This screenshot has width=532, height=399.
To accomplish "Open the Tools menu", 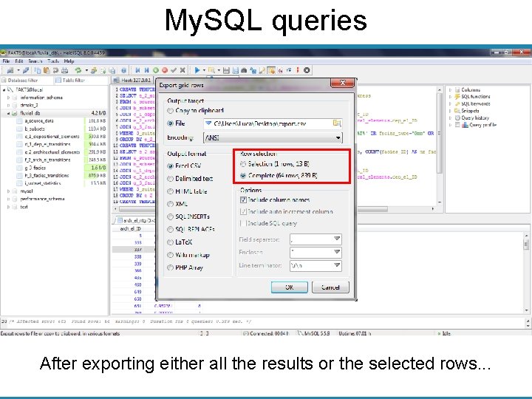I will pos(53,61).
